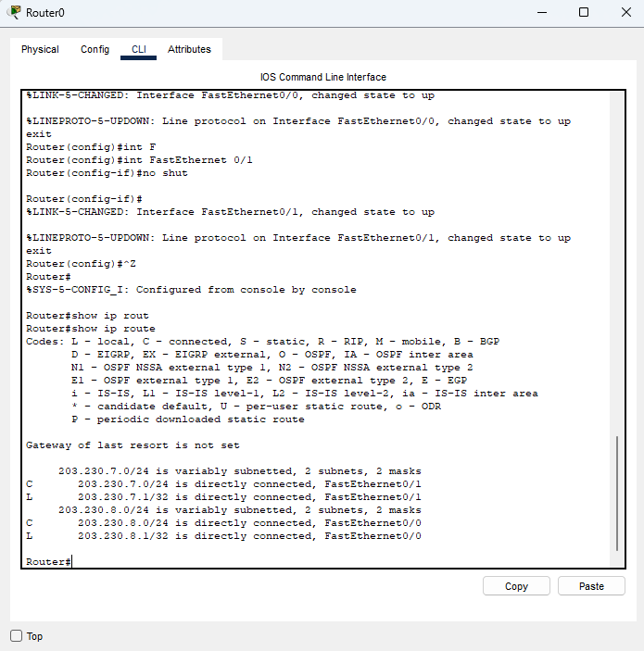This screenshot has height=651, width=644.
Task: Click the Copy button
Action: pos(516,586)
